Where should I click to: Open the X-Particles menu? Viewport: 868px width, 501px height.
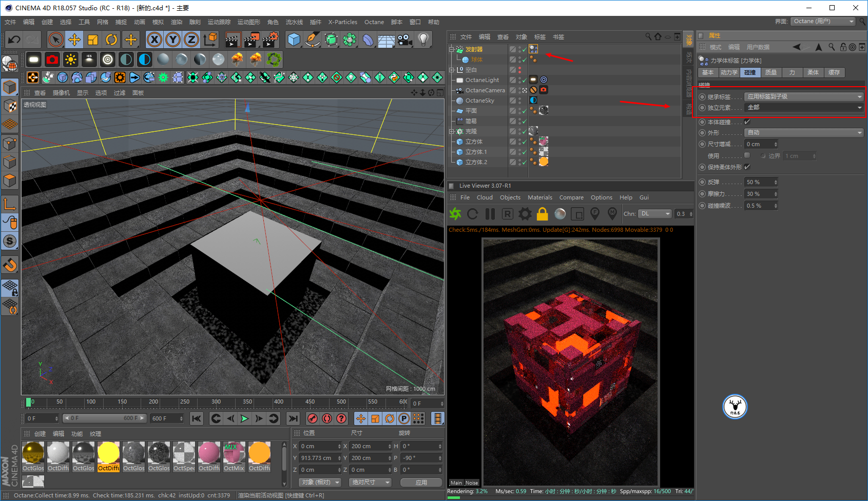coord(342,22)
